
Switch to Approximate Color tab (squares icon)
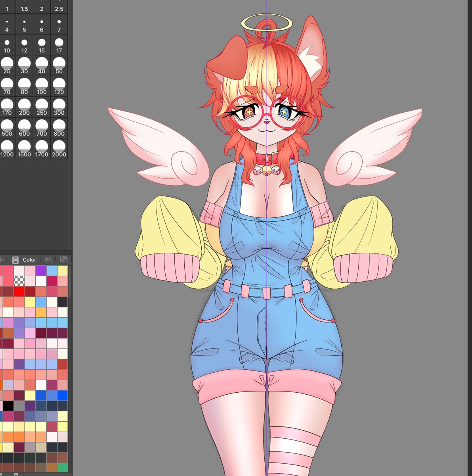tap(63, 259)
